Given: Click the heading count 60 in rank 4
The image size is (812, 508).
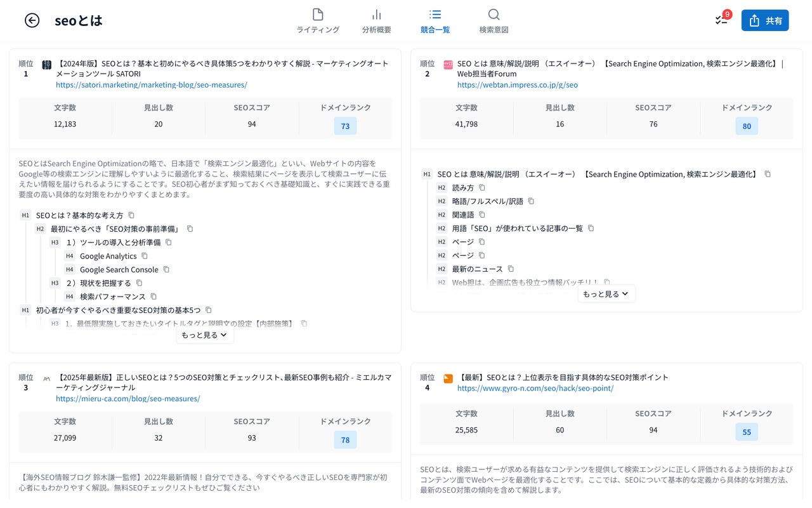Looking at the screenshot, I should coord(560,431).
